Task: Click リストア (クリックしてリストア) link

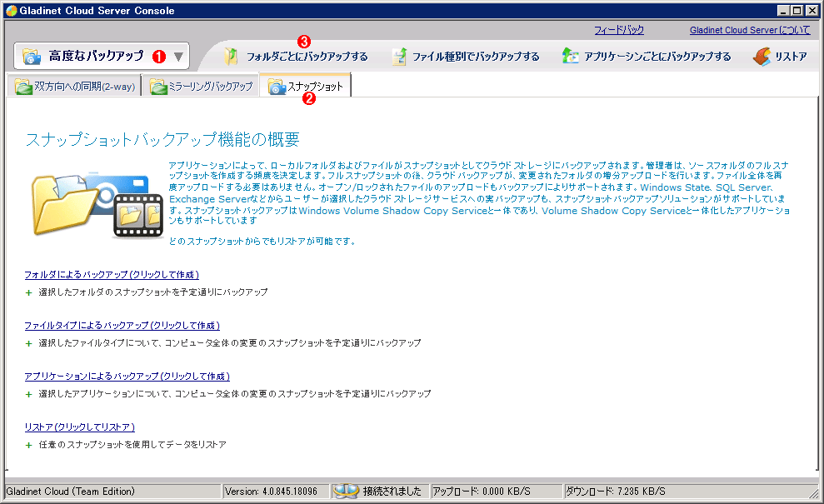Action: [x=80, y=427]
